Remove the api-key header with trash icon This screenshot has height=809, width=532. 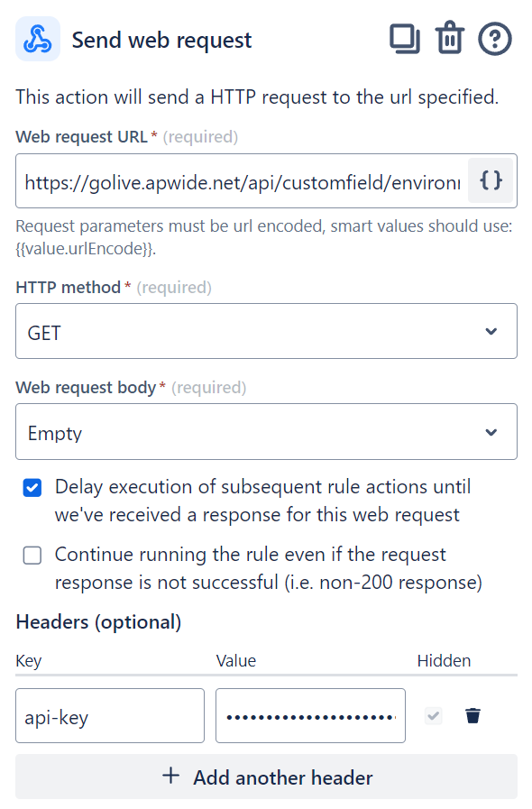[472, 715]
